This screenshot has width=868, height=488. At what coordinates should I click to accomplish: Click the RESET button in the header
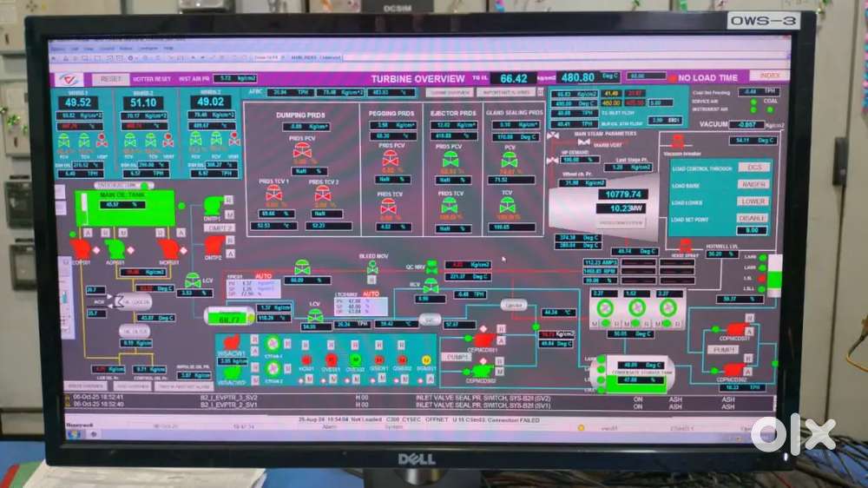[x=110, y=78]
